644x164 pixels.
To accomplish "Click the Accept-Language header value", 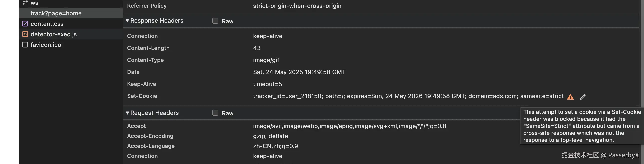I will 275,146.
